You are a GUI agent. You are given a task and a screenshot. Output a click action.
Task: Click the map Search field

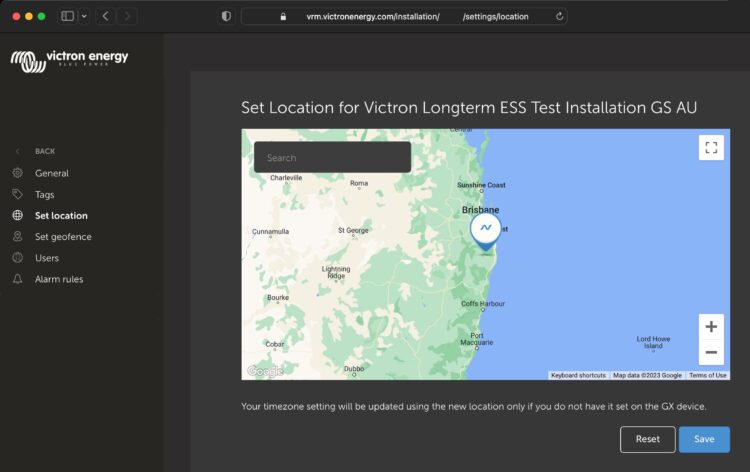click(x=332, y=157)
